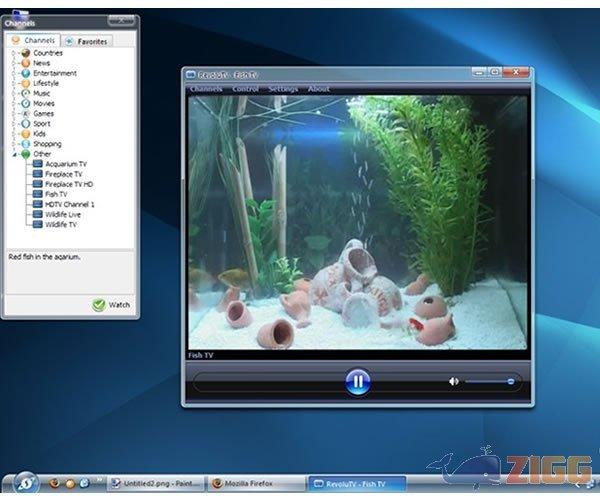Select the Movies category icon
Viewport: 600px width, 500px height.
pyautogui.click(x=25, y=103)
